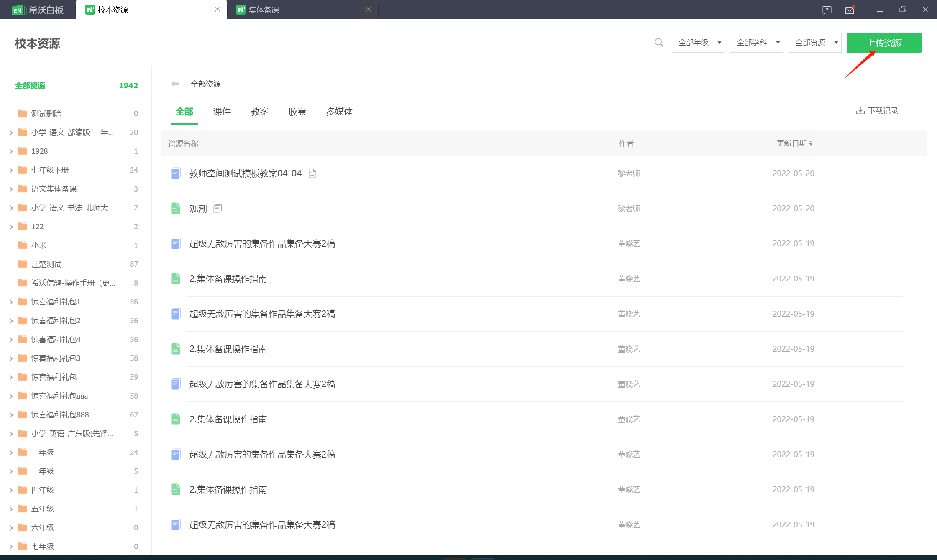This screenshot has width=937, height=560.
Task: Click the search magnifier icon
Action: click(659, 43)
